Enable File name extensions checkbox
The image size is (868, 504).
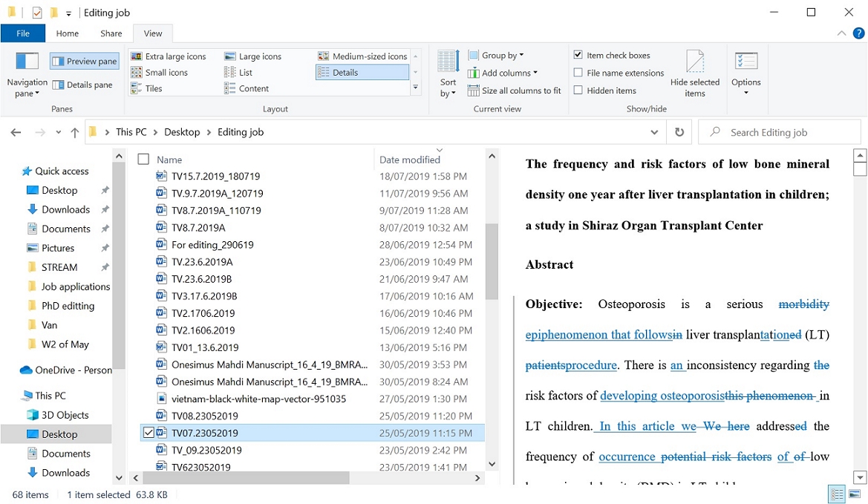pos(578,73)
